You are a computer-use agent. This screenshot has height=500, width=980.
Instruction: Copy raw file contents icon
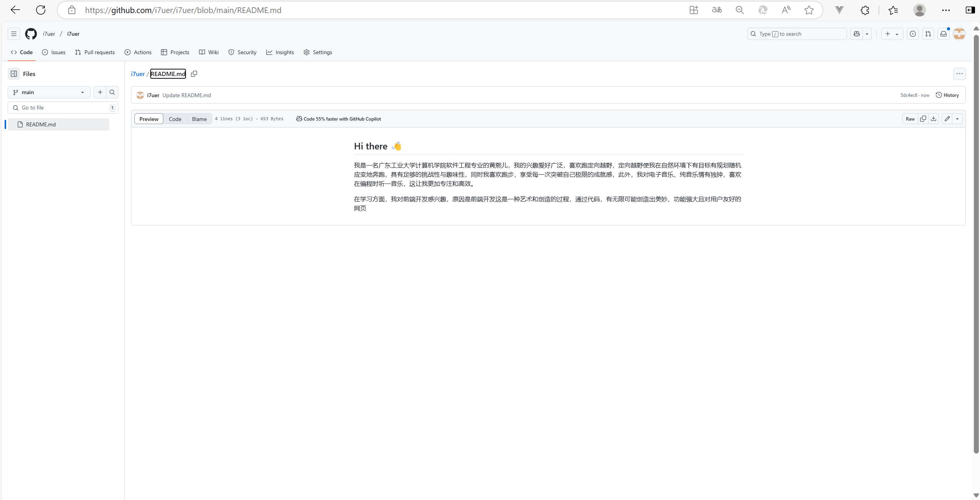tap(923, 119)
